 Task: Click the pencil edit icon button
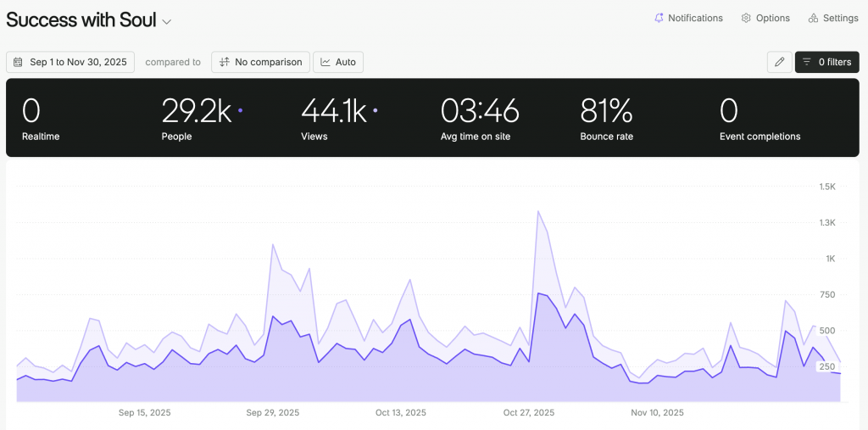pyautogui.click(x=778, y=62)
